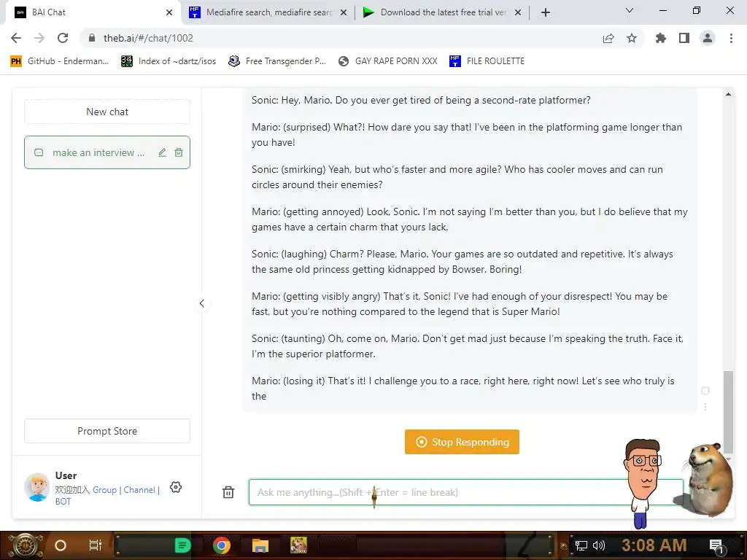Open the Chrome three-dot menu
The height and width of the screenshot is (560, 747).
click(x=731, y=38)
